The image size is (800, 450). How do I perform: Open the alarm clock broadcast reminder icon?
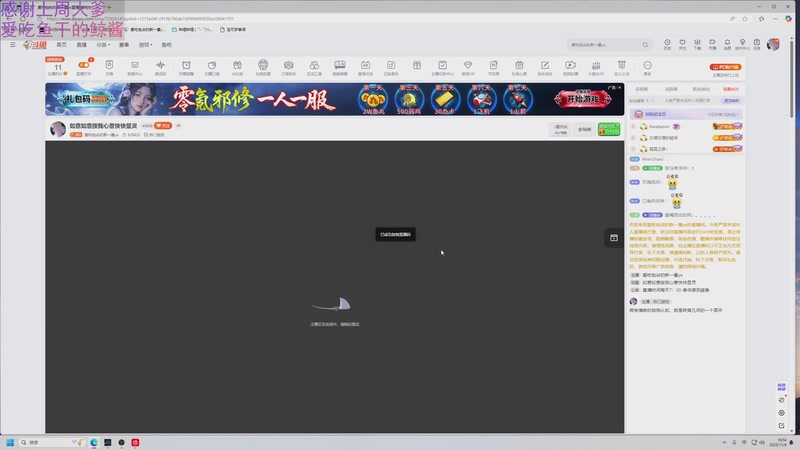point(186,65)
